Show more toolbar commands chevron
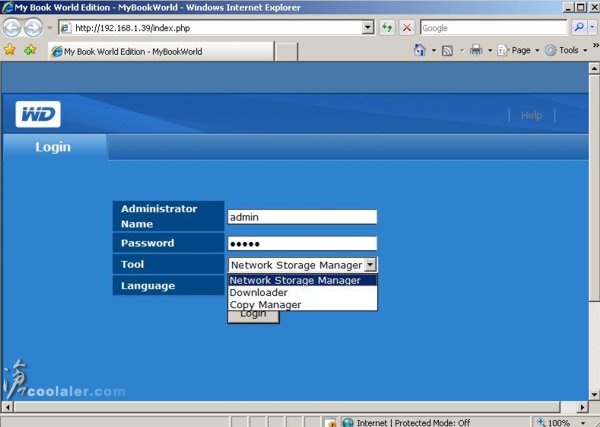This screenshot has height=427, width=600. (x=596, y=46)
